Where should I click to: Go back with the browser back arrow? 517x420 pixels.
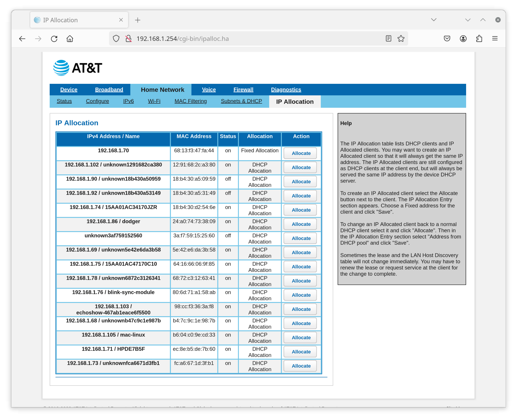(22, 38)
